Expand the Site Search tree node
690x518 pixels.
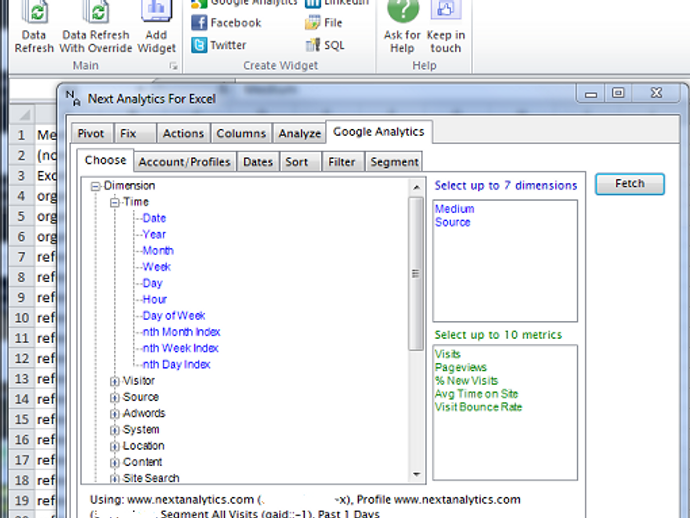point(114,478)
